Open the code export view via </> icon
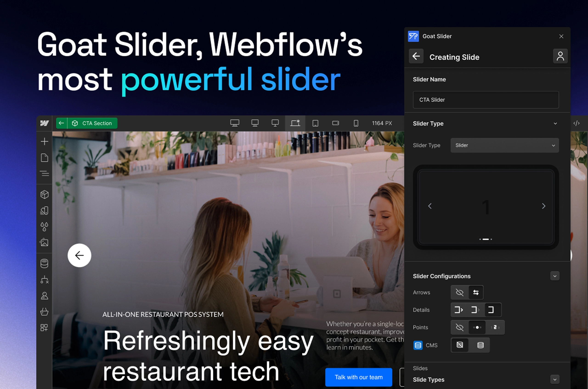Image resolution: width=588 pixels, height=389 pixels. point(577,123)
